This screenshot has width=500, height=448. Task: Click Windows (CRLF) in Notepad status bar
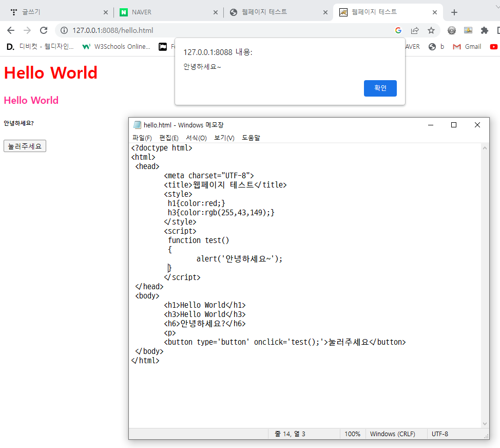coord(393,434)
